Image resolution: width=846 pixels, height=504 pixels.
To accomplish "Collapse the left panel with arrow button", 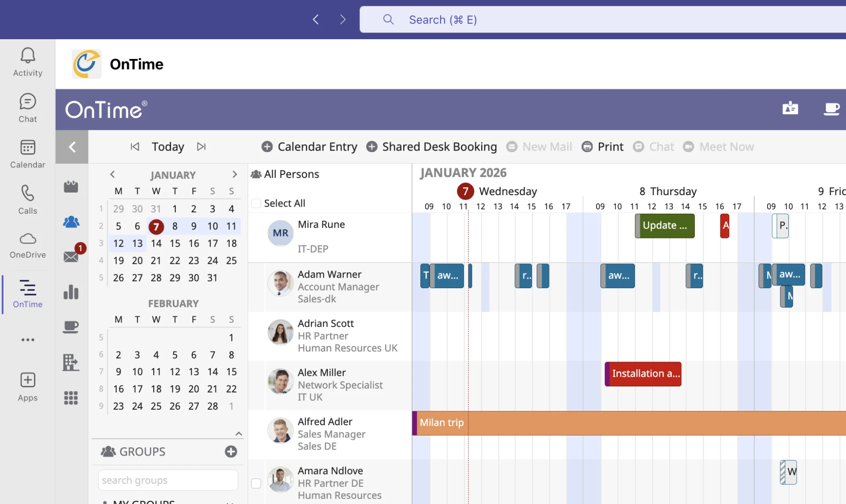I will (72, 147).
